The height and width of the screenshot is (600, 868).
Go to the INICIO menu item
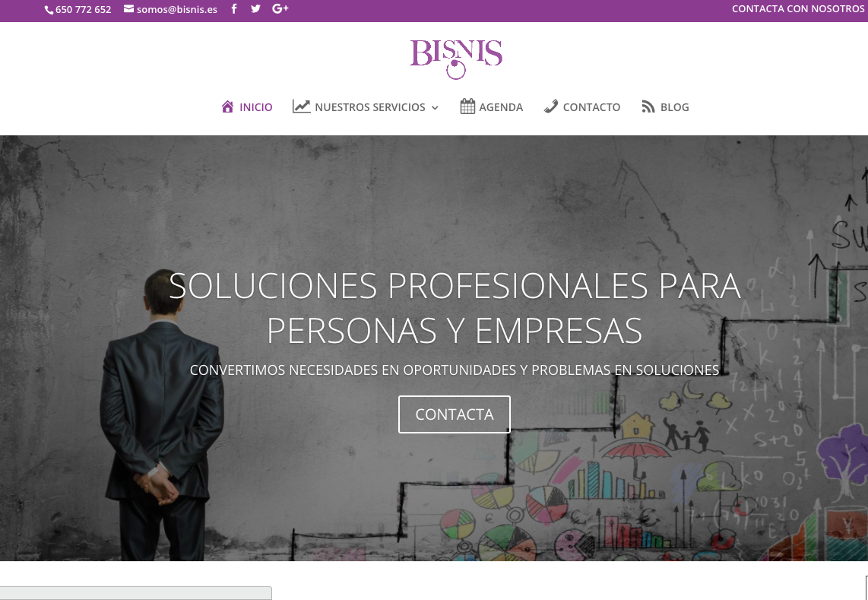255,107
